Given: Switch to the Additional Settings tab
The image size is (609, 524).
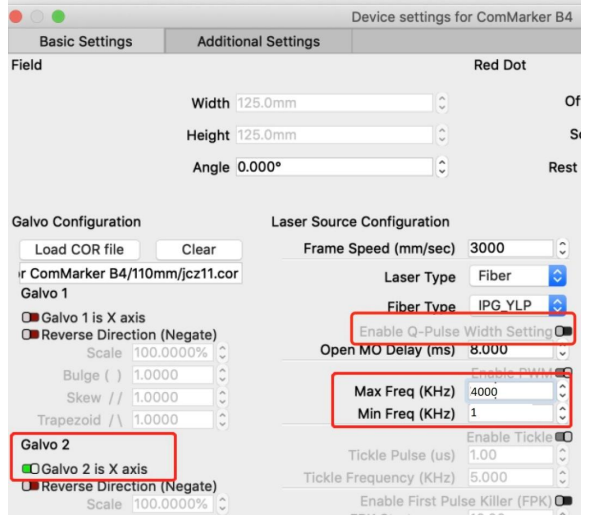Looking at the screenshot, I should pos(259,42).
